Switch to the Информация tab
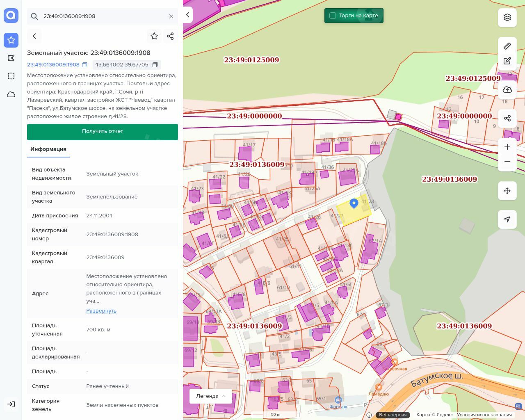The width and height of the screenshot is (525, 420). coord(48,149)
